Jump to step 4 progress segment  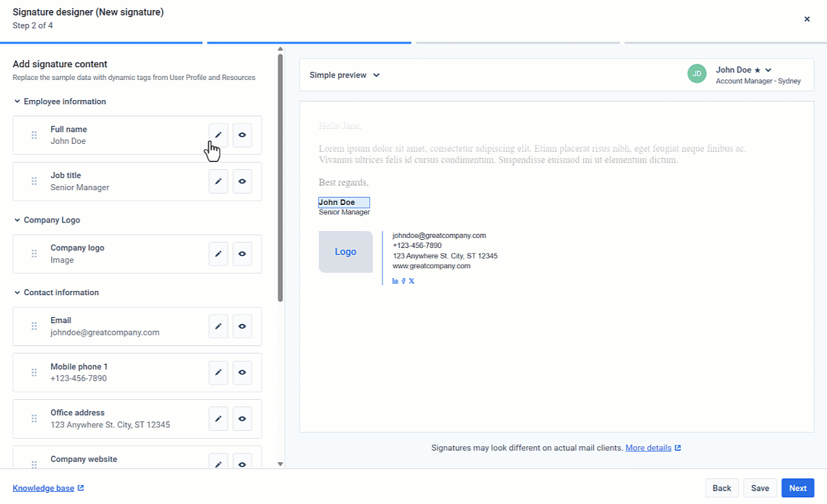tap(725, 42)
